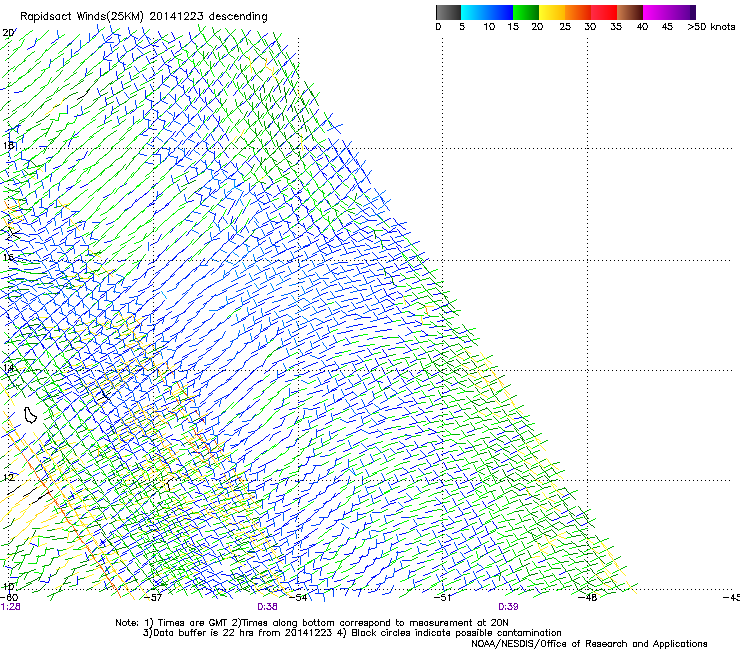The width and height of the screenshot is (740, 650).
Task: Click the Rapidscat Winds(25KM) 20141223 descending title
Action: [x=143, y=17]
